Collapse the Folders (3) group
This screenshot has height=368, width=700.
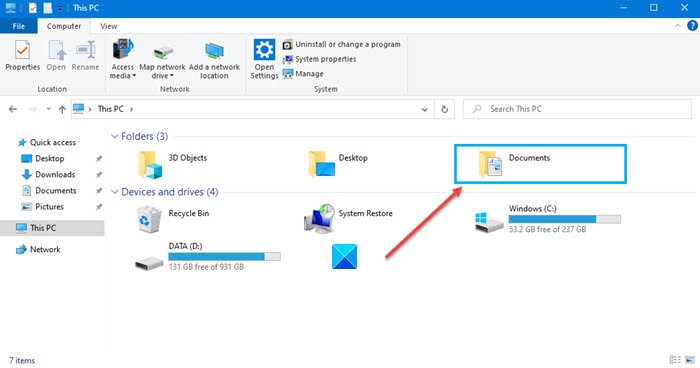[115, 136]
